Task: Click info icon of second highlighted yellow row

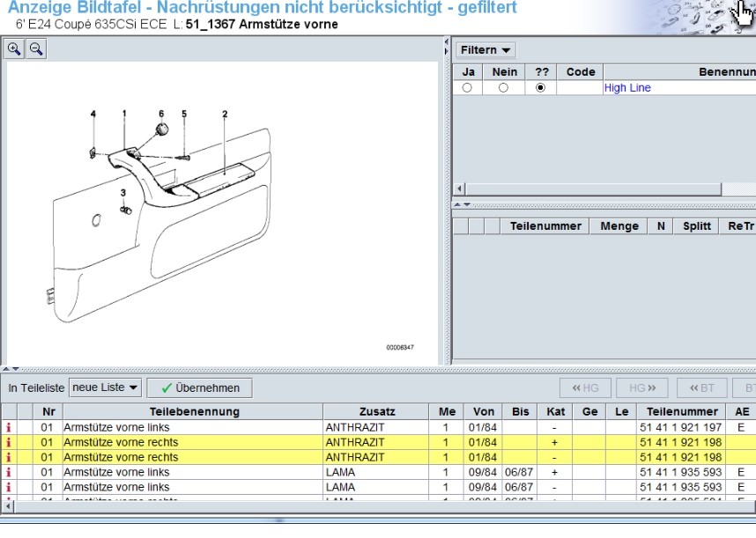Action: coord(9,457)
